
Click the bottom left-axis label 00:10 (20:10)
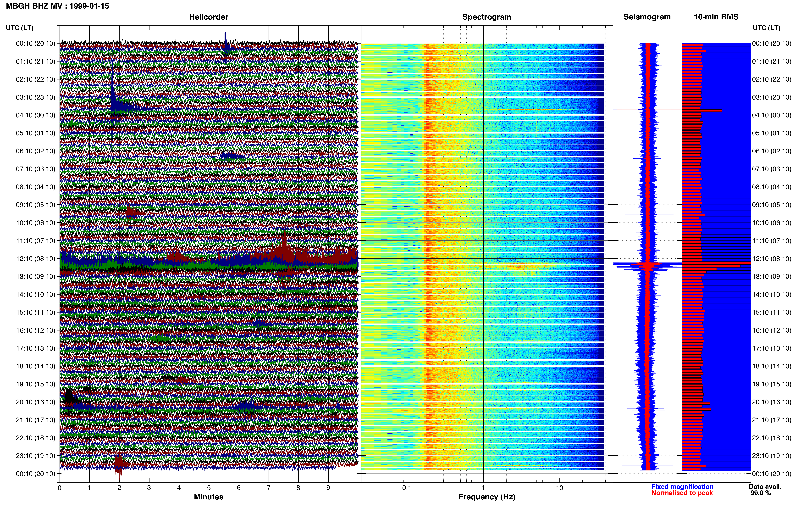click(x=36, y=474)
